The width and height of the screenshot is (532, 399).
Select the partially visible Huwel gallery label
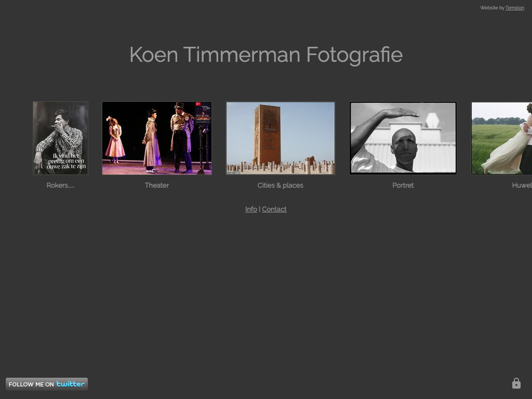coord(522,185)
